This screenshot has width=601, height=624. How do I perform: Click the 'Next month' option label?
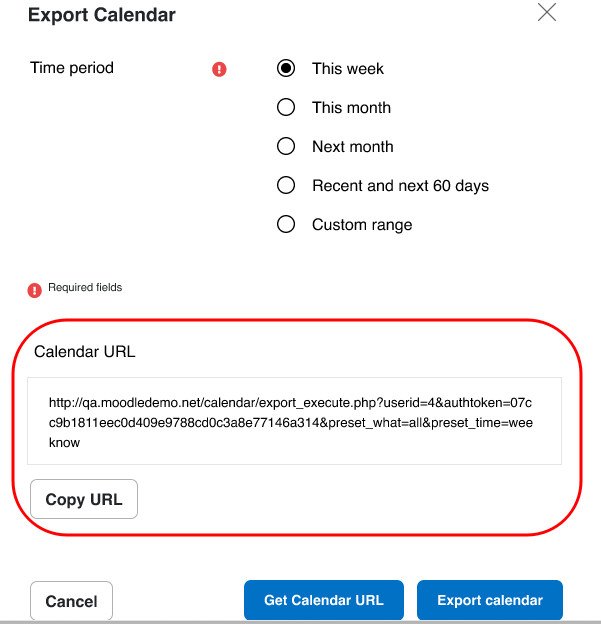click(353, 146)
